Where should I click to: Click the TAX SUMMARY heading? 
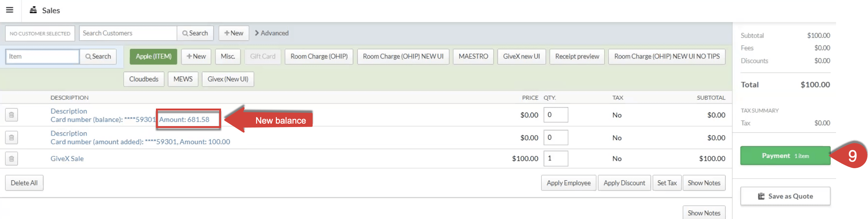[760, 111]
